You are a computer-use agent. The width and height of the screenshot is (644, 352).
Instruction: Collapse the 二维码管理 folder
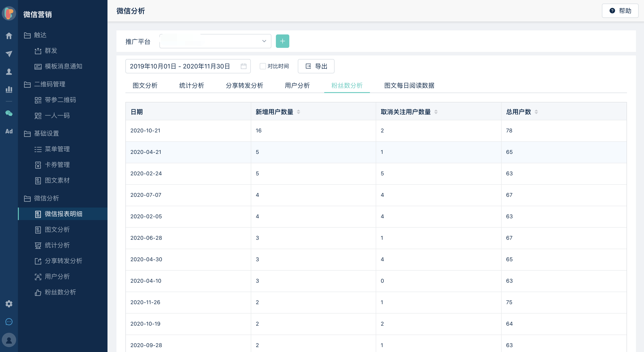coord(49,84)
